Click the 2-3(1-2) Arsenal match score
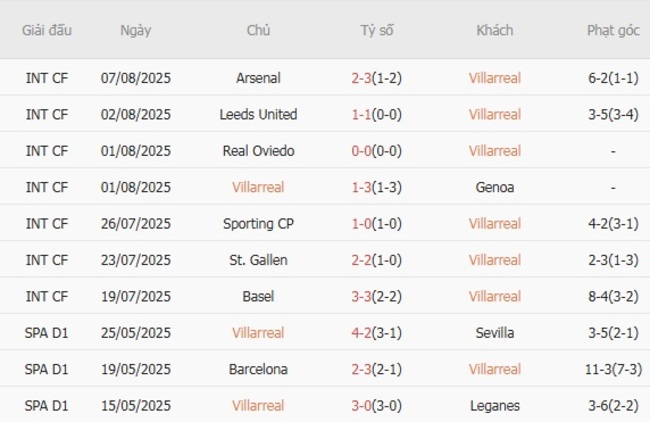Image resolution: width=650 pixels, height=422 pixels. coord(376,78)
